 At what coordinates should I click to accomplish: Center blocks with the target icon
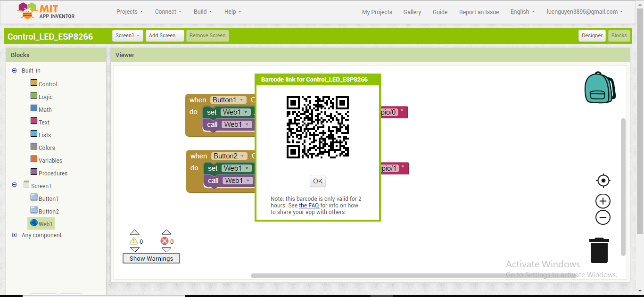pyautogui.click(x=603, y=181)
